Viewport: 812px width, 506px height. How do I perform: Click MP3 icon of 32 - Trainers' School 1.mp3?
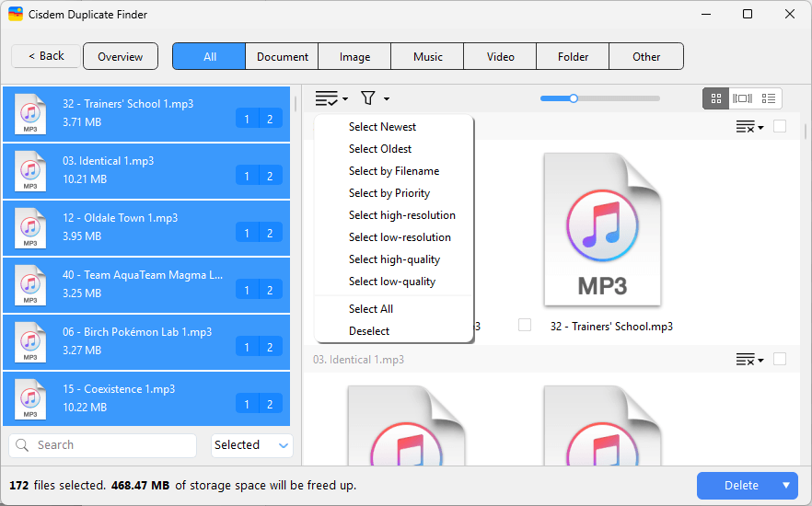pyautogui.click(x=30, y=114)
